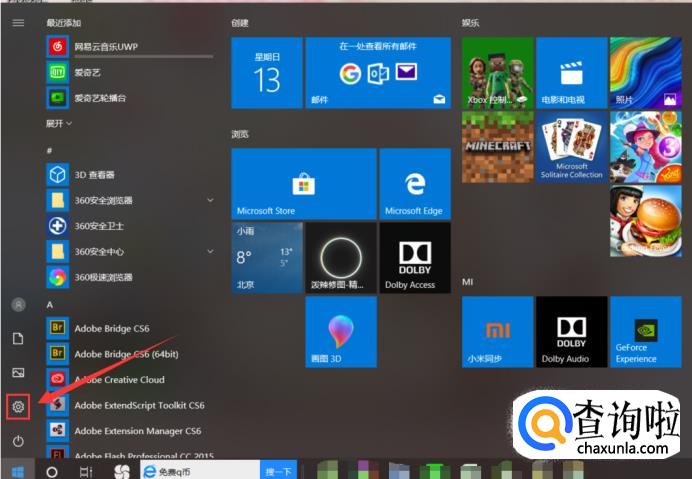The height and width of the screenshot is (479, 692).
Task: Open the Bubble Witch 3 game tile
Action: 646,147
